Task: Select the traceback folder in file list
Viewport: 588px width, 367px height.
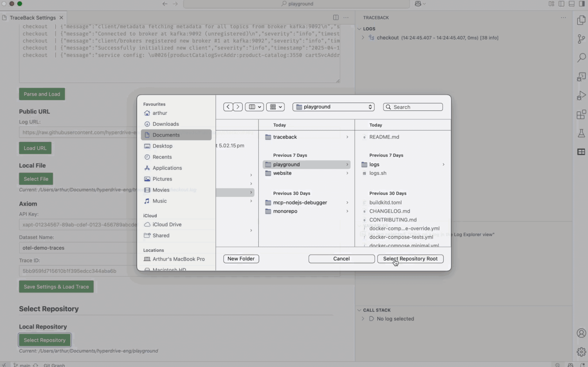Action: coord(285,137)
